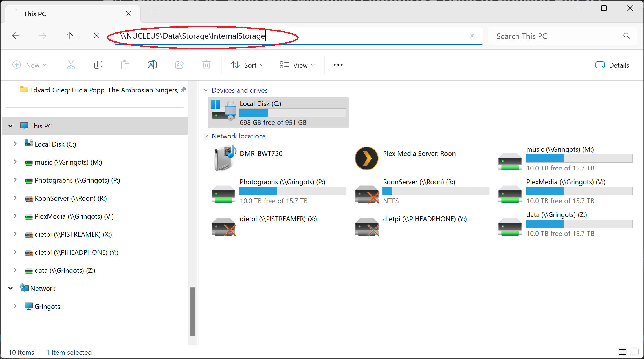The width and height of the screenshot is (644, 359).
Task: Toggle the Details pane
Action: [x=612, y=65]
